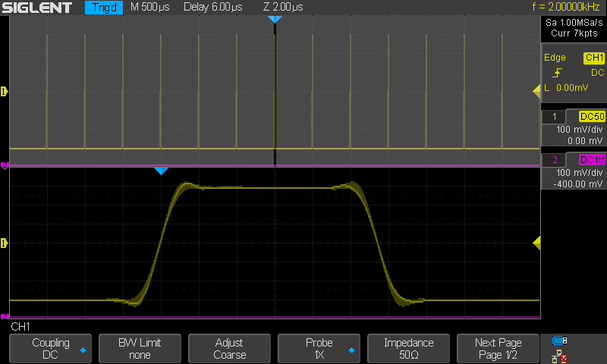Screen dimensions: 607x364
Task: Click the f = 2.00000kHz frequency counter
Action: point(565,7)
